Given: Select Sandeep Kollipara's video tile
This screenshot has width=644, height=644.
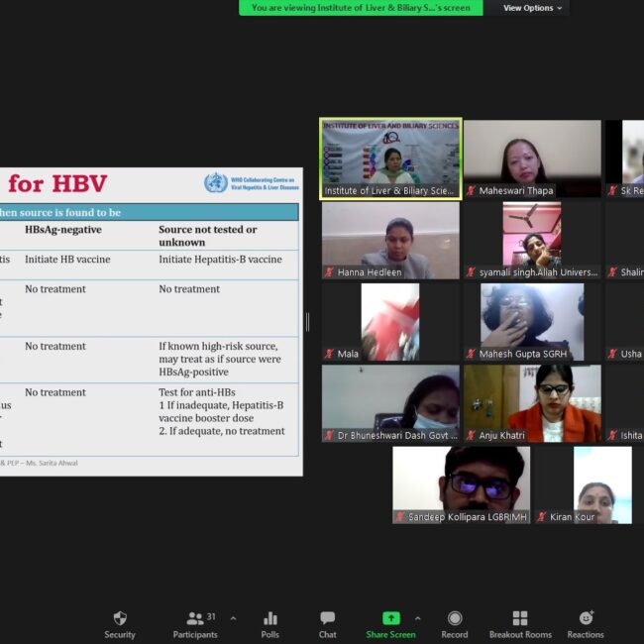Looking at the screenshot, I should (x=462, y=483).
